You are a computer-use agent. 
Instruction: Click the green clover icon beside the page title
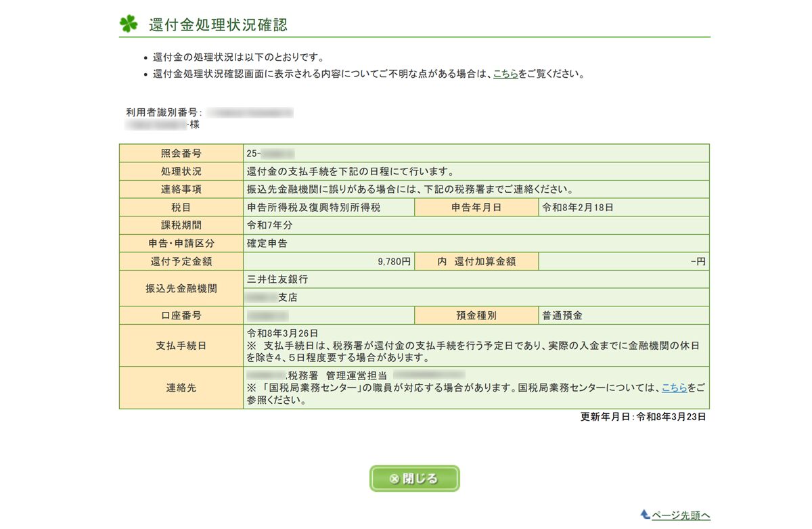click(x=129, y=23)
